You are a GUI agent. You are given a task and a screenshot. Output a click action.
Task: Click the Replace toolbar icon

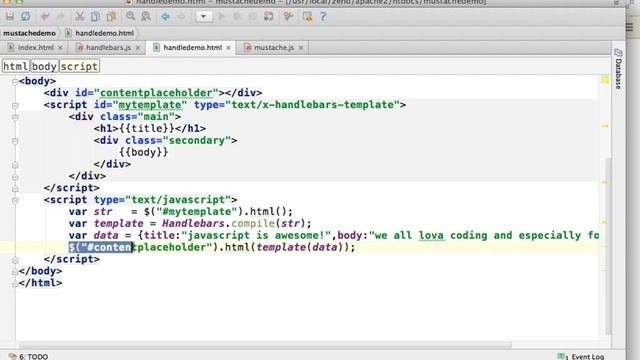point(146,16)
